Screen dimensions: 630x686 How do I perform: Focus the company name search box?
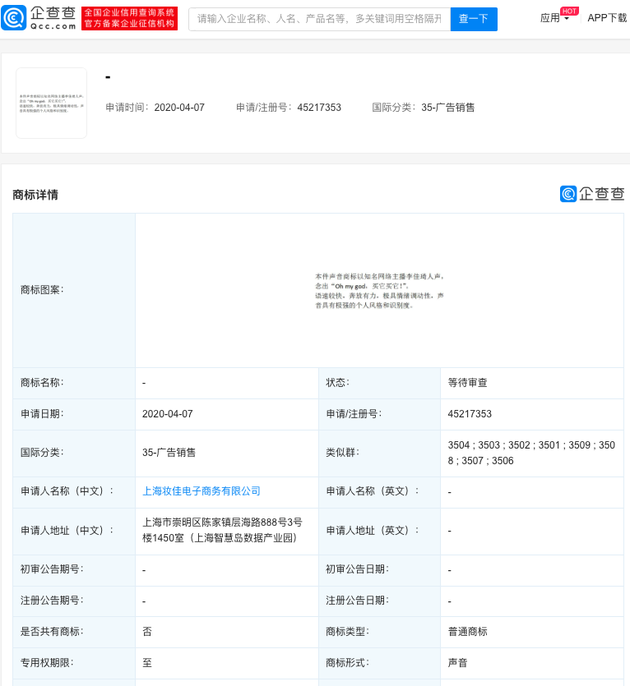[x=318, y=18]
